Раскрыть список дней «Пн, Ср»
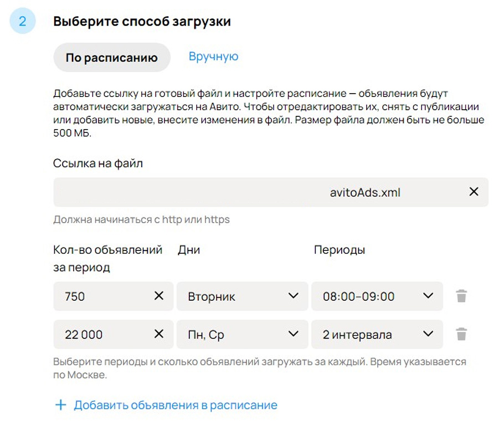Image resolution: width=504 pixels, height=421 pixels. click(242, 335)
